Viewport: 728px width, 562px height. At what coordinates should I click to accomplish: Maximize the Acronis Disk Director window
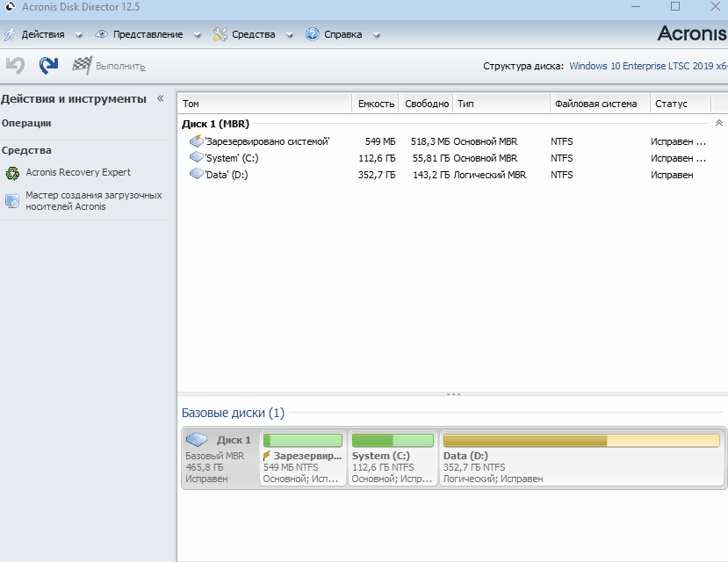pyautogui.click(x=675, y=6)
